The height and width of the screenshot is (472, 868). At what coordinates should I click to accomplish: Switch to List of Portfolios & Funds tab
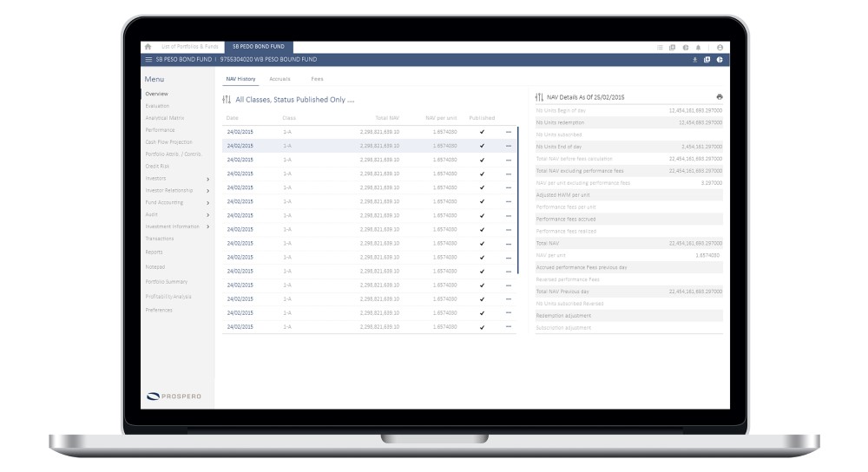[190, 47]
